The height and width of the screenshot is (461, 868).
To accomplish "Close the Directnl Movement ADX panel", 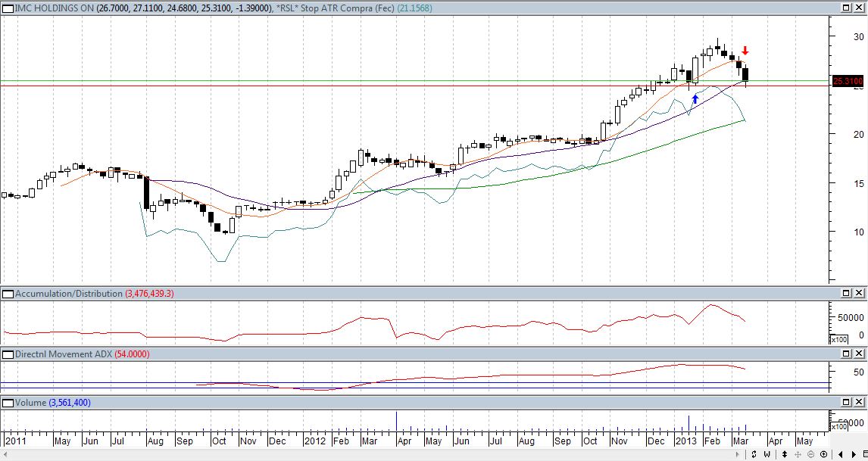I will pos(859,354).
